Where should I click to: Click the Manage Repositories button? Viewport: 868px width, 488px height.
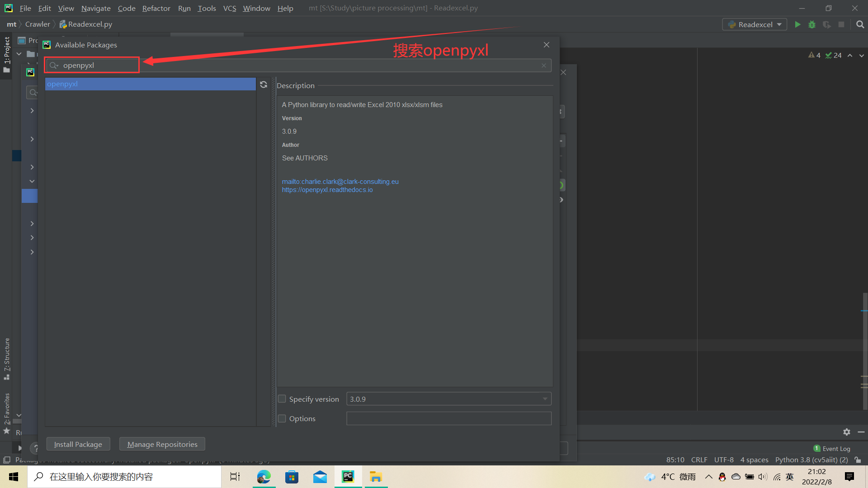click(x=161, y=444)
